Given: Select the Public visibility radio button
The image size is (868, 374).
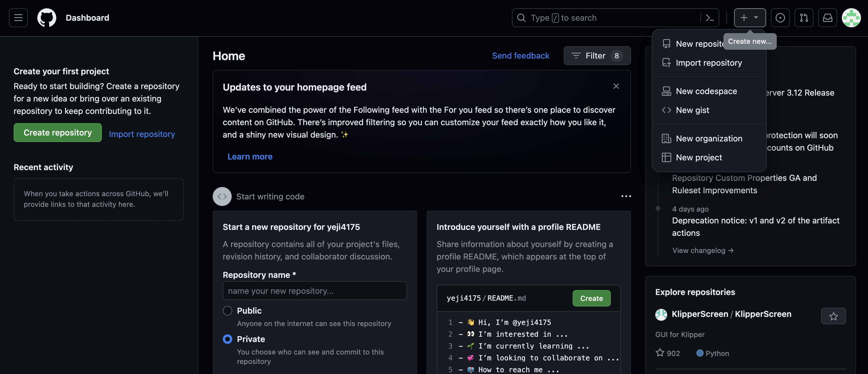Looking at the screenshot, I should pyautogui.click(x=228, y=310).
